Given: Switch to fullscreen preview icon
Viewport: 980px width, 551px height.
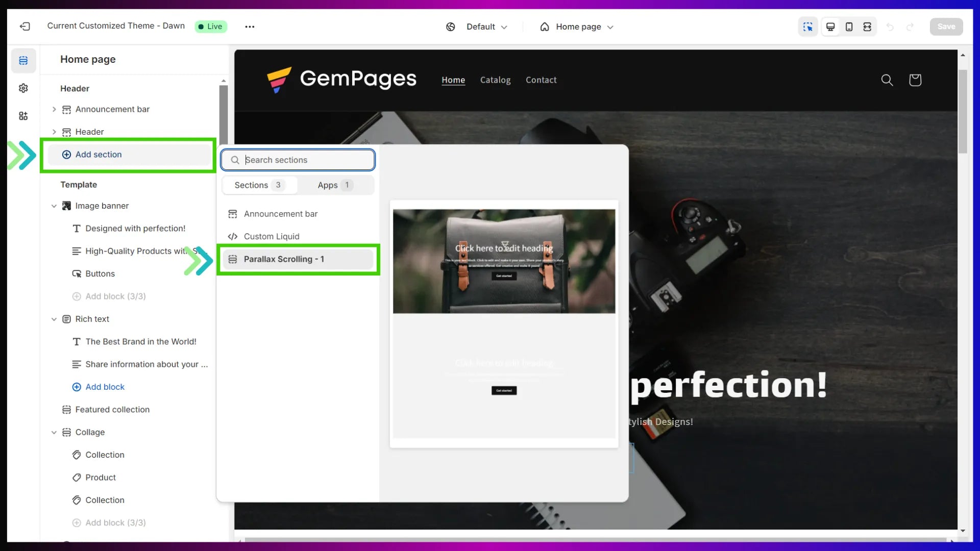Looking at the screenshot, I should pyautogui.click(x=867, y=27).
